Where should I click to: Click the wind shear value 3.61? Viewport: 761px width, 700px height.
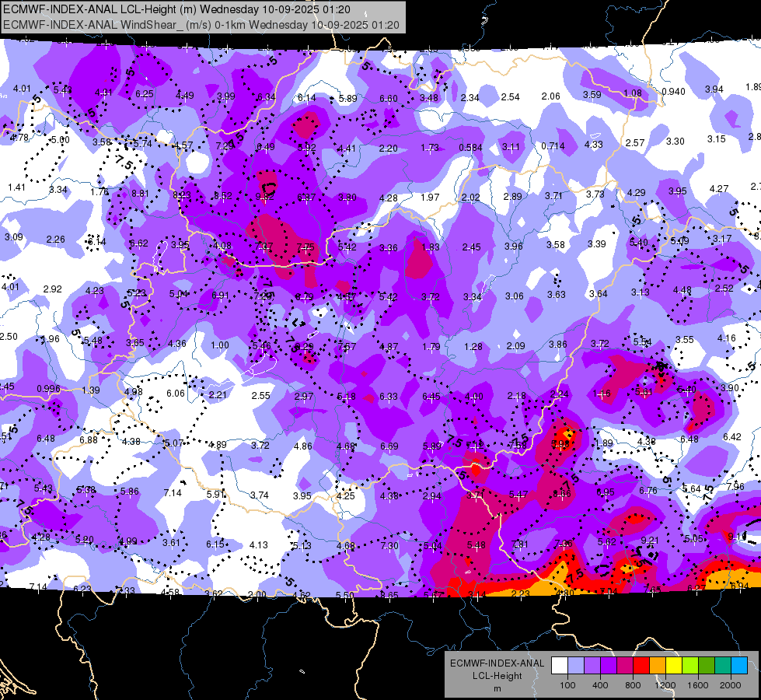point(171,543)
